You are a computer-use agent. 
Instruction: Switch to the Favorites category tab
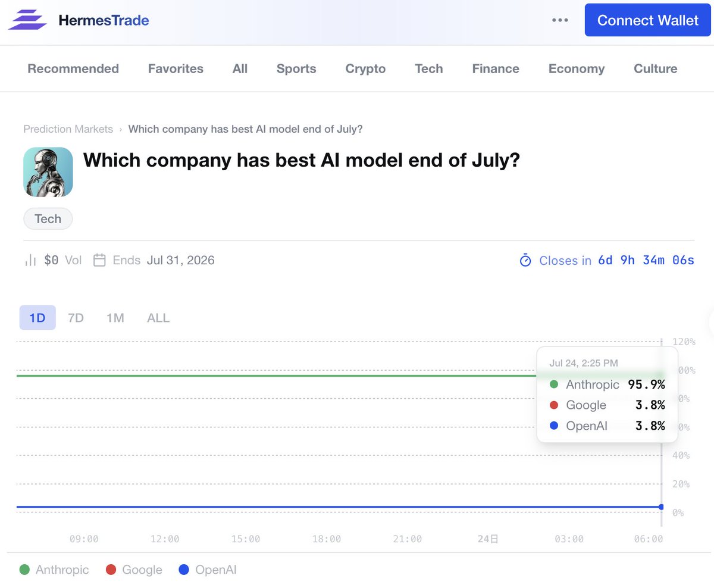coord(176,68)
